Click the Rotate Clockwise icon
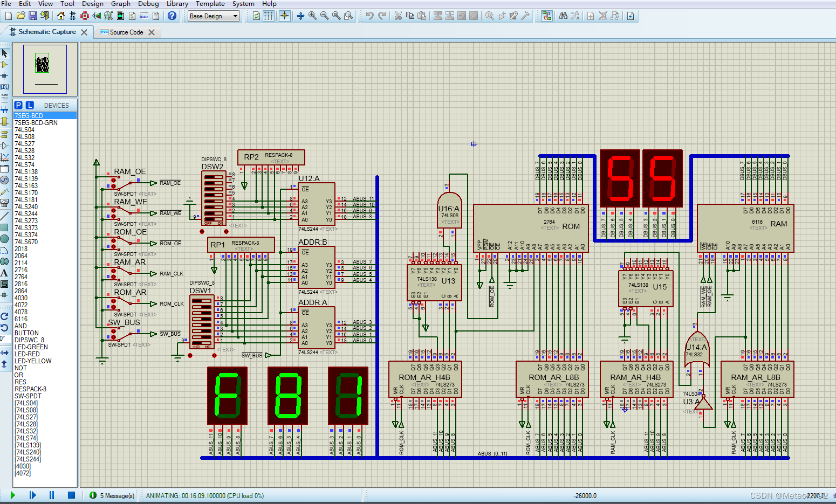 coord(4,316)
